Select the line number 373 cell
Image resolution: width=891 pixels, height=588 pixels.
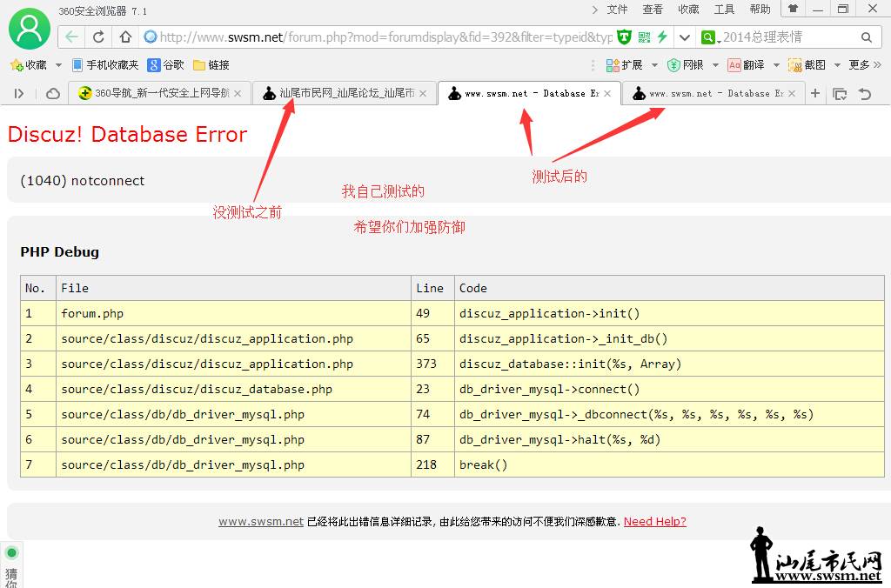(432, 364)
